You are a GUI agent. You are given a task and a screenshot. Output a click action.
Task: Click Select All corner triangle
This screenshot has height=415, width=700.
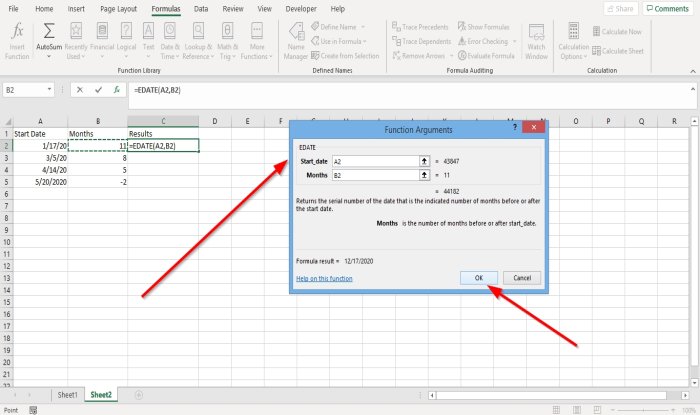(x=7, y=121)
